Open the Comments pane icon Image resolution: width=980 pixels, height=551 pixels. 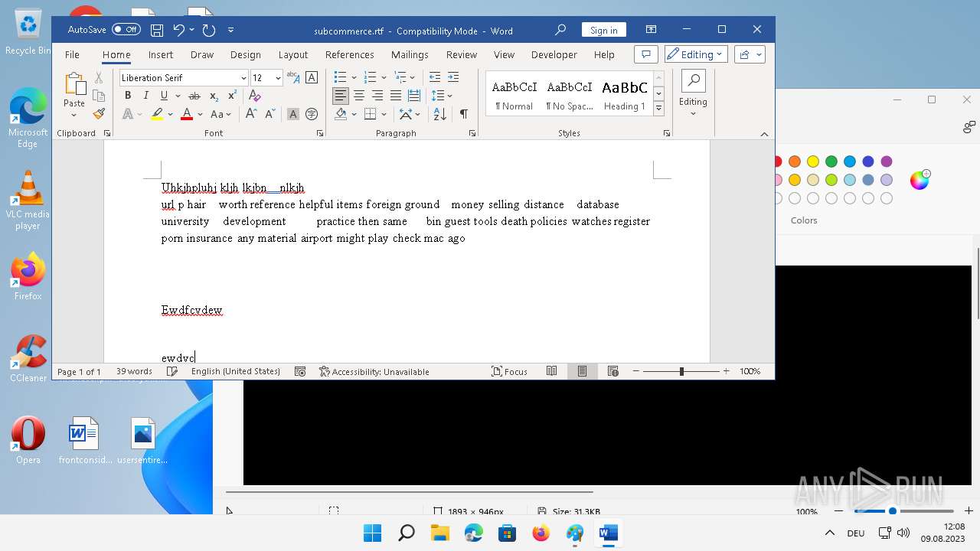tap(646, 54)
